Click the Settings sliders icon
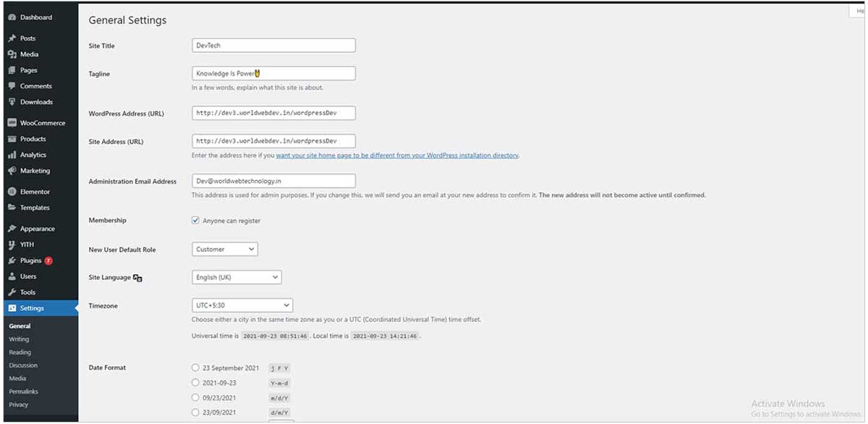 point(12,308)
